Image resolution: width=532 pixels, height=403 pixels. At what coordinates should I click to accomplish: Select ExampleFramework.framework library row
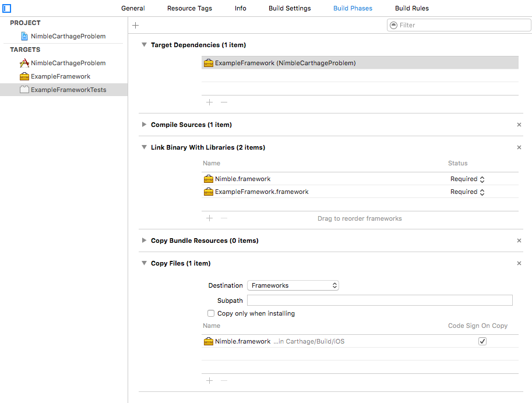360,192
